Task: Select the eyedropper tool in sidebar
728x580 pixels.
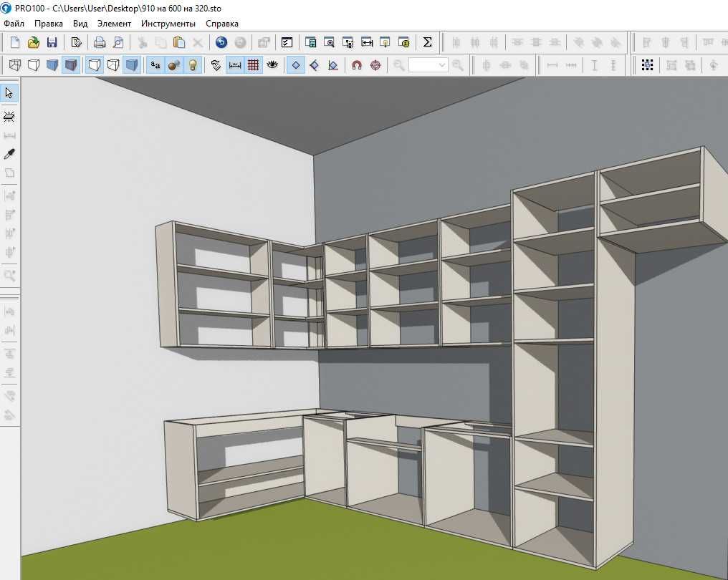Action: (9, 154)
